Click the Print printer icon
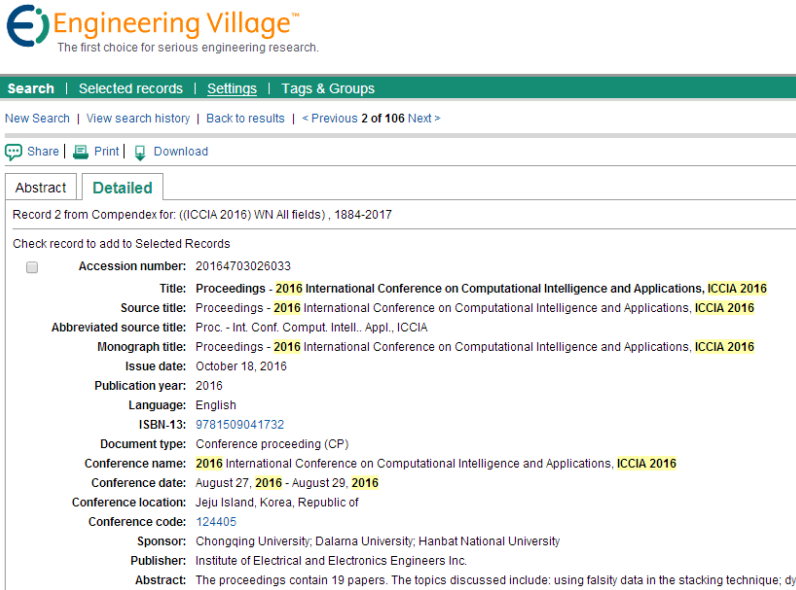Screen dimensions: 796x590 coord(81,152)
